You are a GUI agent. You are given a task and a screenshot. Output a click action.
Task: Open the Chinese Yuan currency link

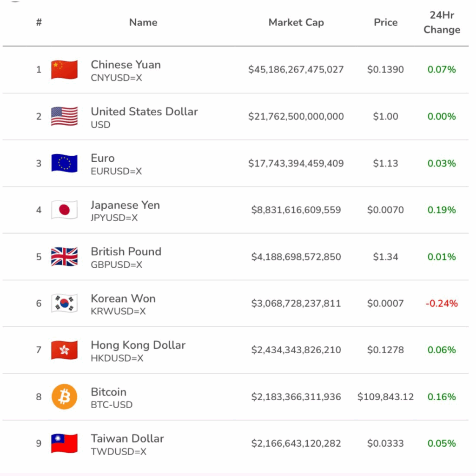point(126,65)
